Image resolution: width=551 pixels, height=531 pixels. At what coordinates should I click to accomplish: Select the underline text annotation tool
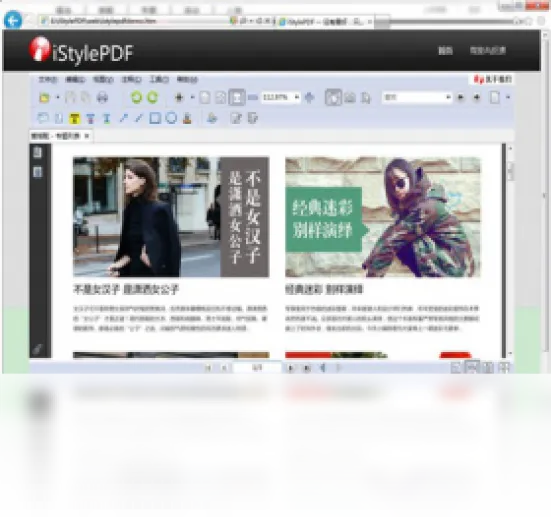click(106, 118)
